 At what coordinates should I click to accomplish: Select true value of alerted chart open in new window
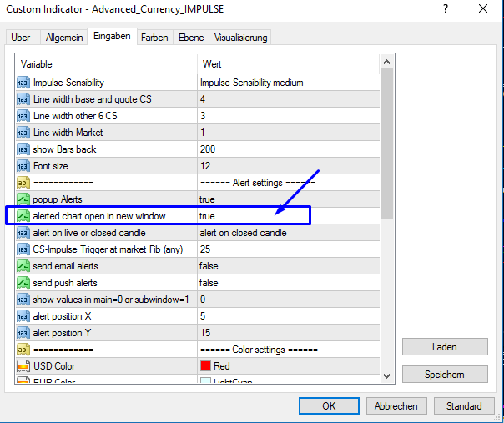207,216
